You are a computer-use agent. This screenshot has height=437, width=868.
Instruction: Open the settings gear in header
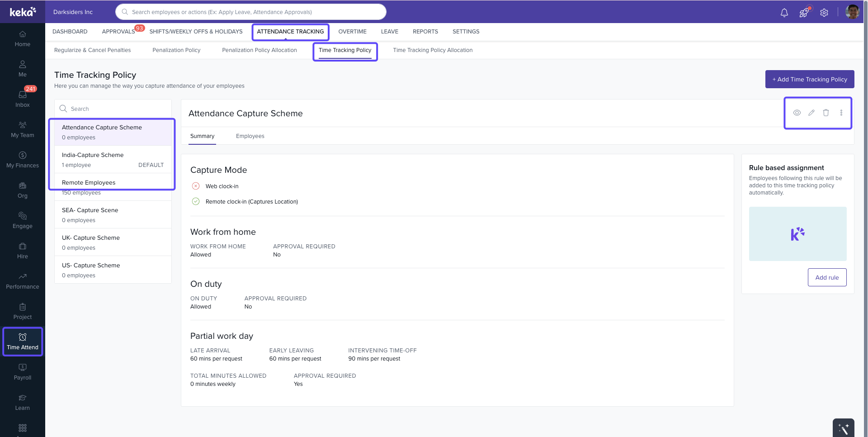pos(824,13)
